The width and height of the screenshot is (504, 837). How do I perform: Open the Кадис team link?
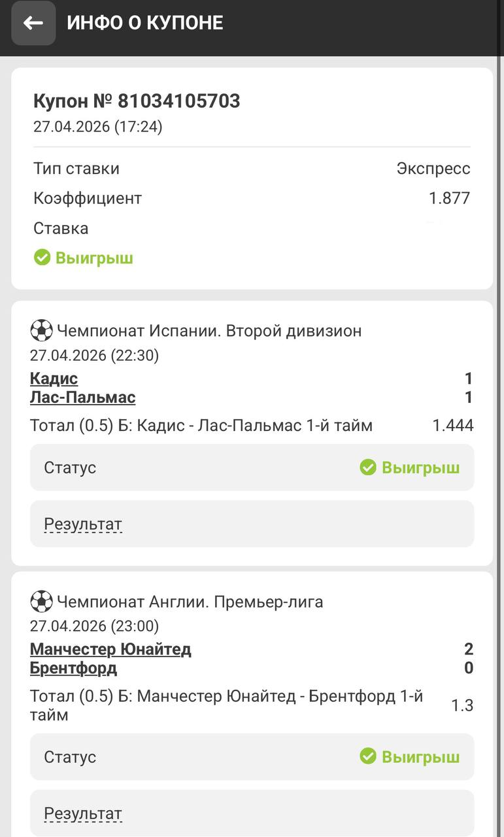(54, 379)
